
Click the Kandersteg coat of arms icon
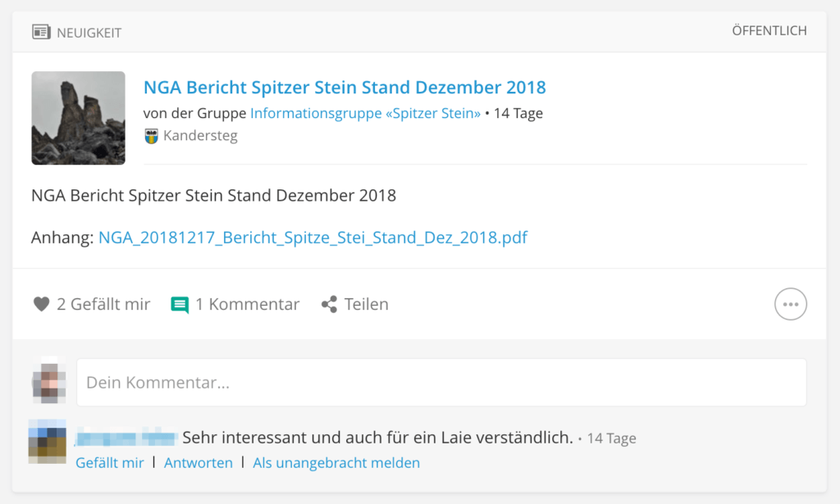[x=151, y=136]
